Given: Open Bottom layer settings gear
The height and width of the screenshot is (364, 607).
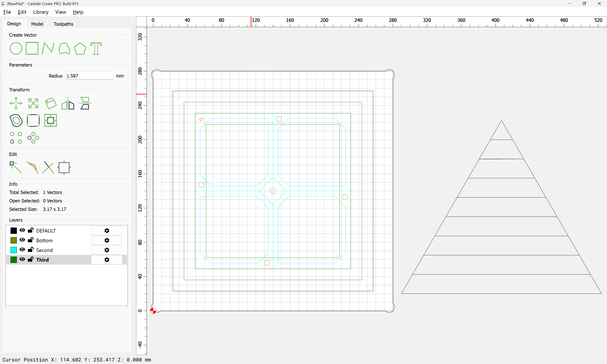Looking at the screenshot, I should pos(107,240).
